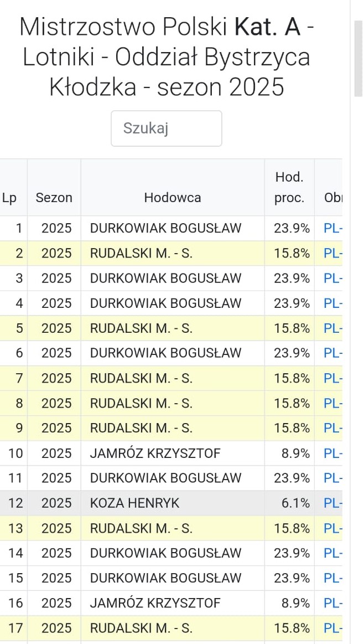This screenshot has height=644, width=364.
Task: Click the Hodowca column header
Action: (173, 198)
